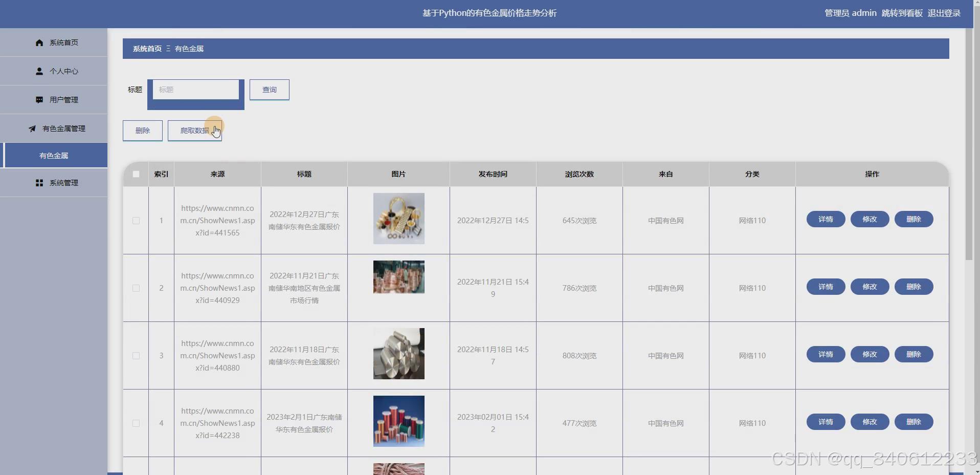Click 删除 for row 2 (id=440929)
Image resolution: width=980 pixels, height=475 pixels.
pyautogui.click(x=914, y=287)
